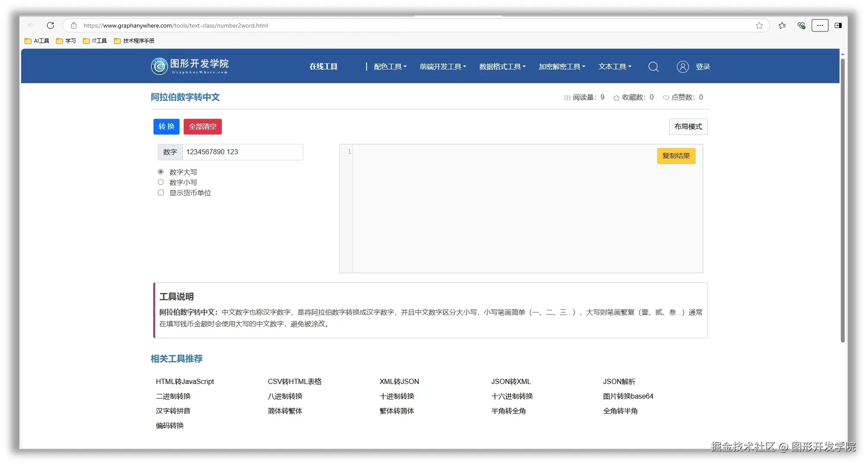868x465 pixels.
Task: Open the JSON转XML tool link
Action: pyautogui.click(x=511, y=382)
